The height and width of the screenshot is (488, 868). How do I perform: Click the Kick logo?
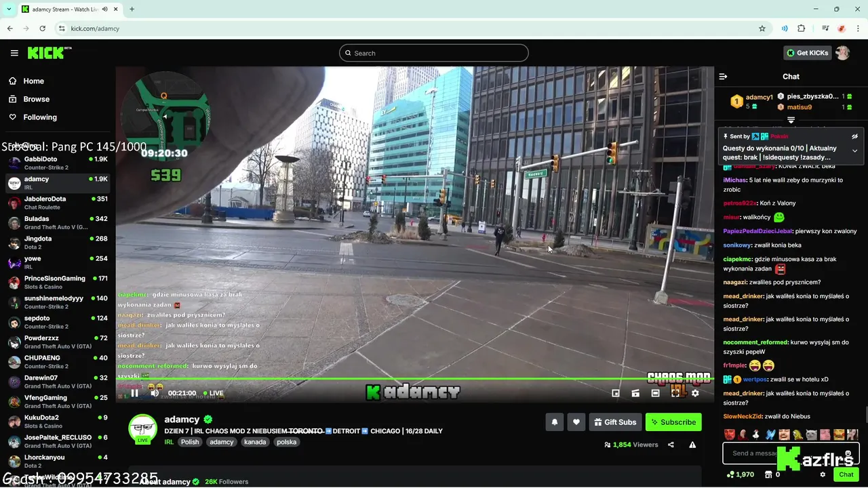(x=50, y=53)
